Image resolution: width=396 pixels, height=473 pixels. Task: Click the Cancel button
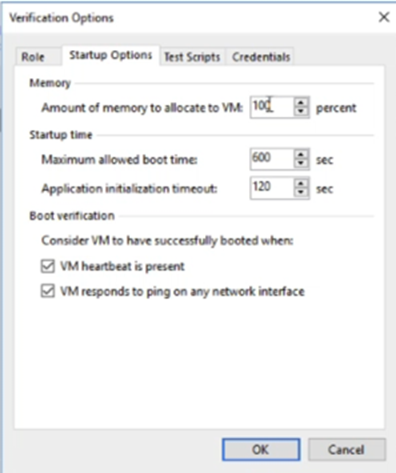tap(347, 450)
